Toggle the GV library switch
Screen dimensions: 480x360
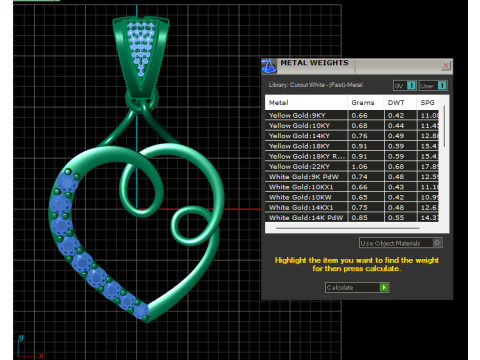tap(405, 86)
